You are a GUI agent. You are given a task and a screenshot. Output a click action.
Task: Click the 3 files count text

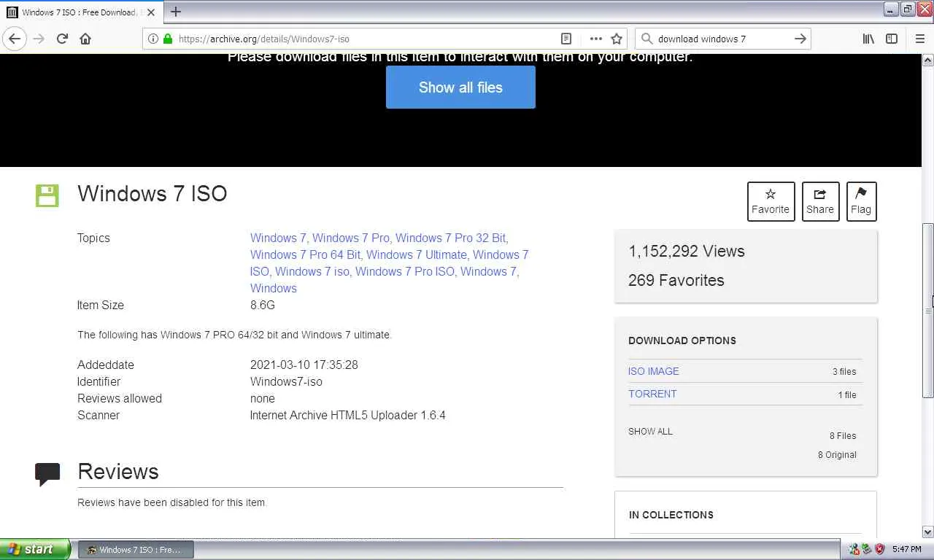click(844, 372)
